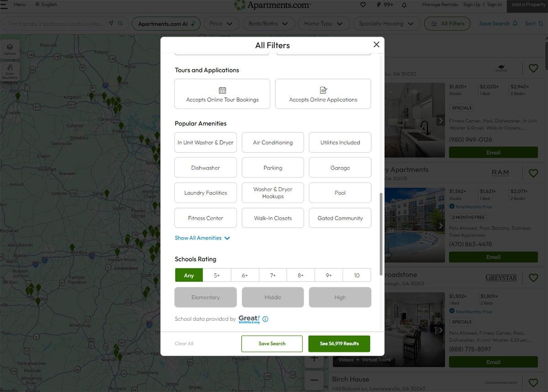
Task: Click the All Filters button in toolbar
Action: [447, 24]
